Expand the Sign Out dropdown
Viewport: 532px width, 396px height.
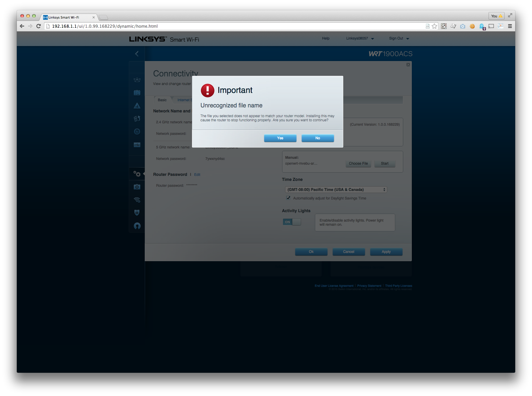(x=399, y=38)
